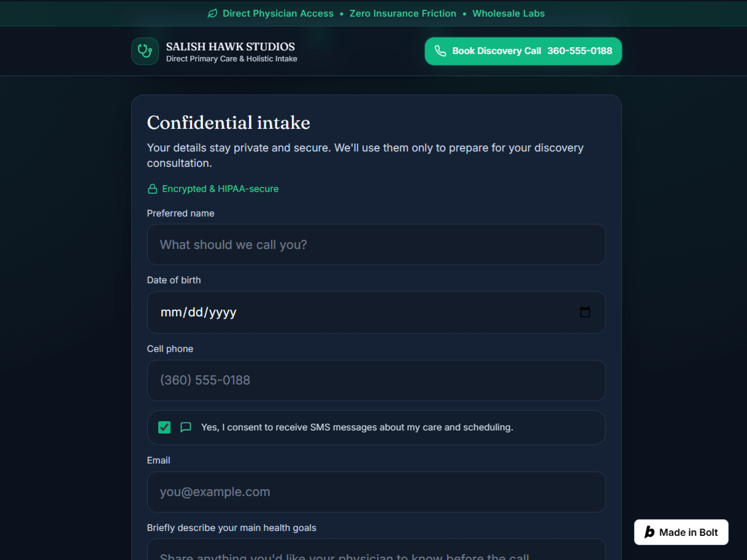Click the Email input field
Viewport: 747px width, 560px height.
[x=376, y=492]
